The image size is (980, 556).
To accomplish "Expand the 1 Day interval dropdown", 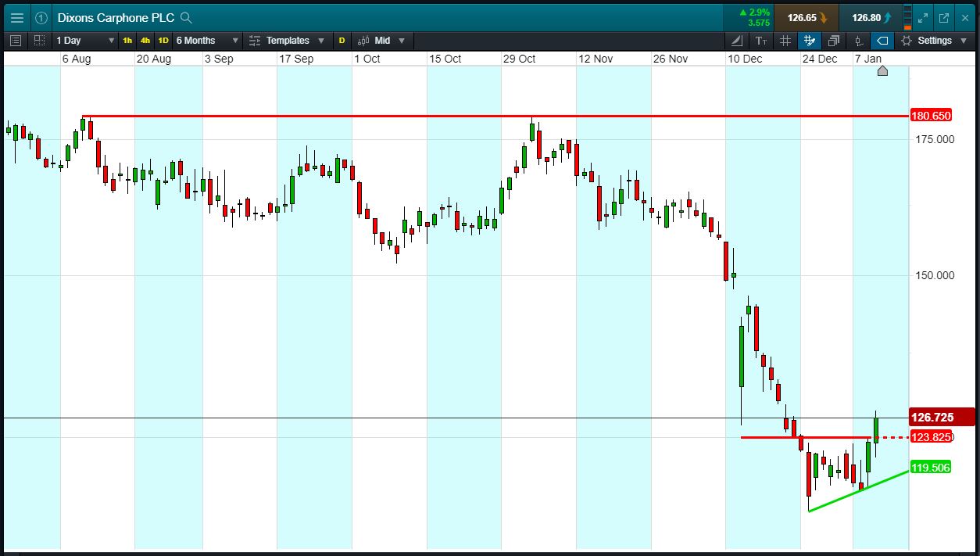I will (85, 41).
